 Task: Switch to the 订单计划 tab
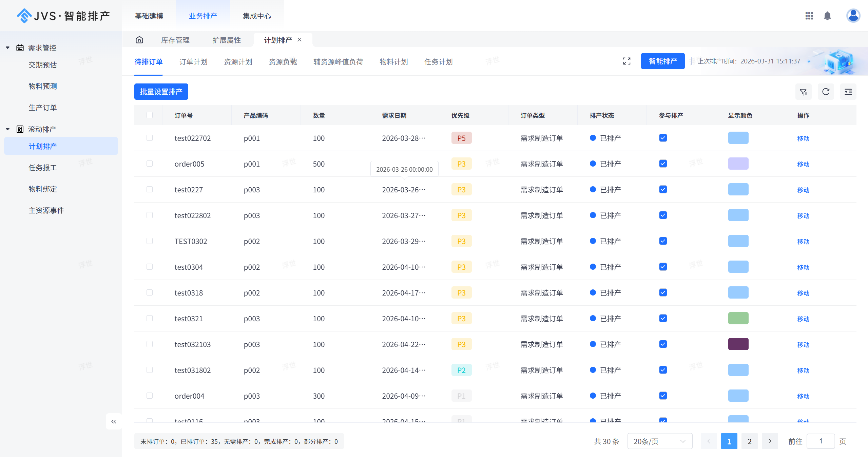coord(193,62)
